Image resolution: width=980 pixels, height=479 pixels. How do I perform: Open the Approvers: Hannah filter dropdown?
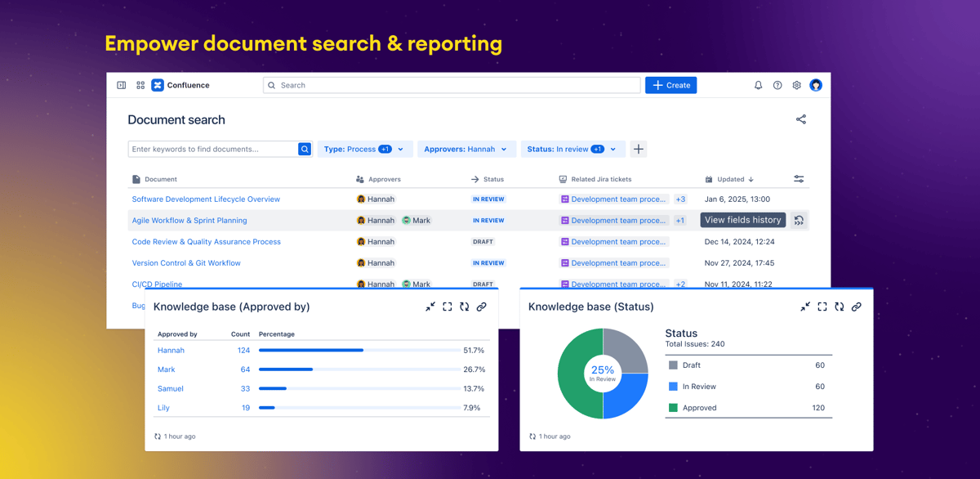[466, 149]
